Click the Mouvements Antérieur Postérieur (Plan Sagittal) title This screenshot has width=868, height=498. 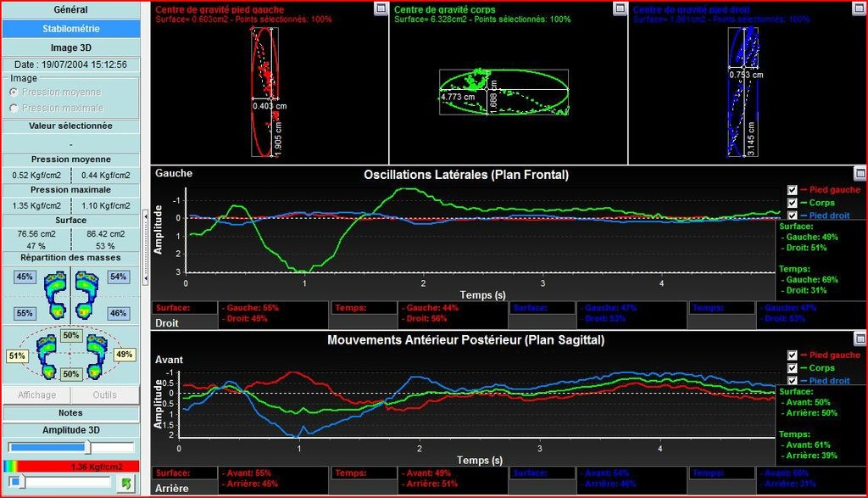(x=465, y=340)
